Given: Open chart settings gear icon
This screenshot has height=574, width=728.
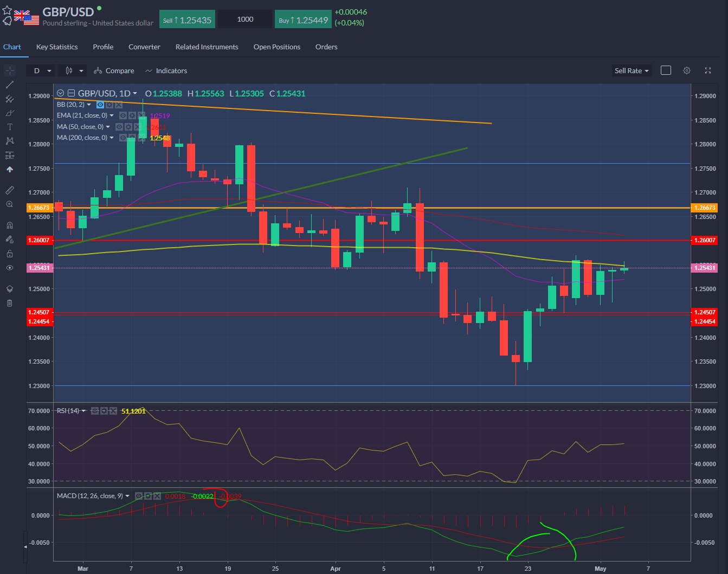Looking at the screenshot, I should pyautogui.click(x=687, y=70).
